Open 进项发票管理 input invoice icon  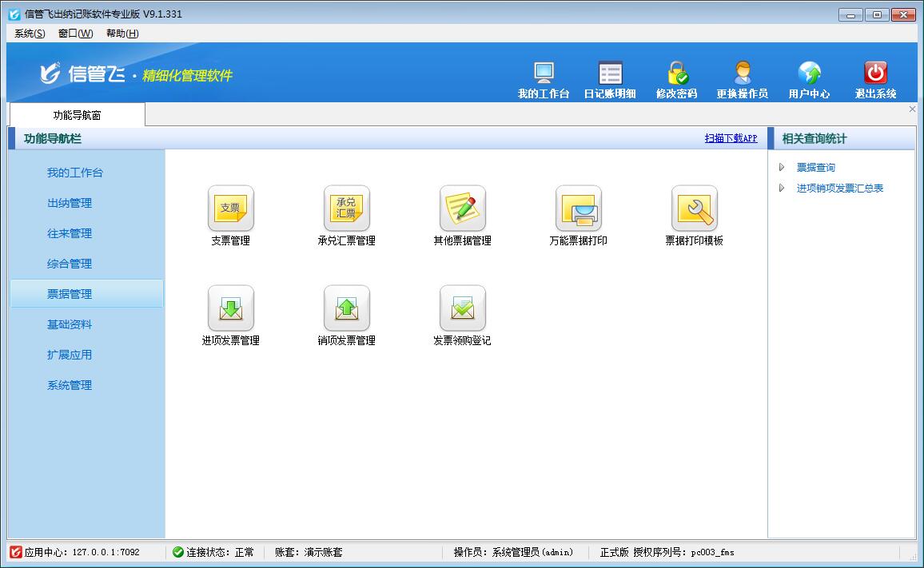pos(230,308)
